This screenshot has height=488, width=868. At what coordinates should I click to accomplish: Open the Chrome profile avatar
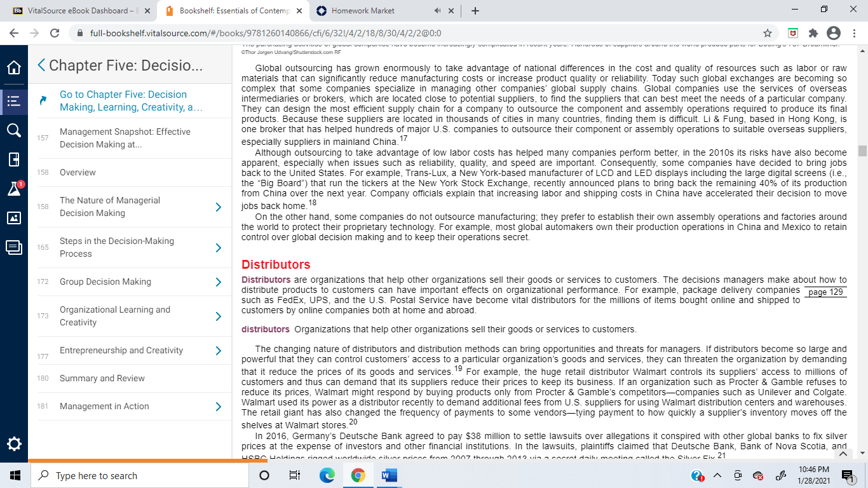click(833, 33)
